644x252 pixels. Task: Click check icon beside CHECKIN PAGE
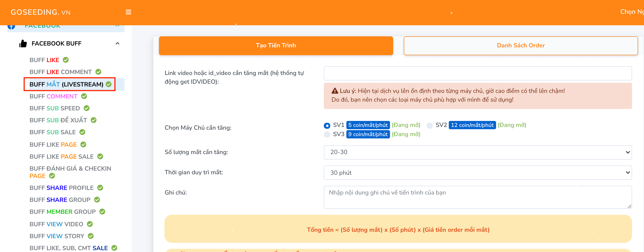pyautogui.click(x=52, y=176)
